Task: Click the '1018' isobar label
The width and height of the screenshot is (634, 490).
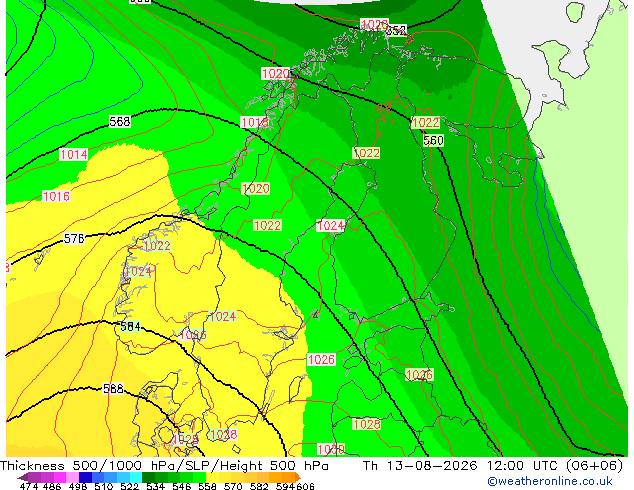Action: coord(254,122)
